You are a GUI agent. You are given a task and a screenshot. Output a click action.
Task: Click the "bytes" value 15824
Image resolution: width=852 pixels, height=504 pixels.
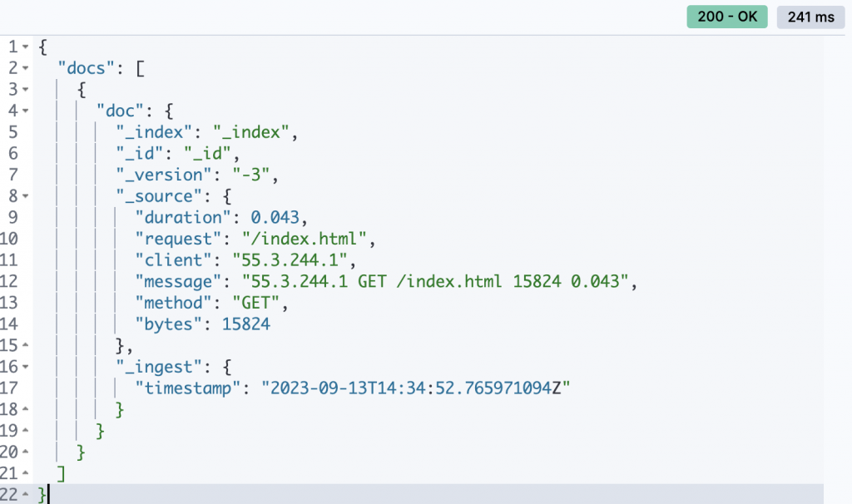click(245, 324)
